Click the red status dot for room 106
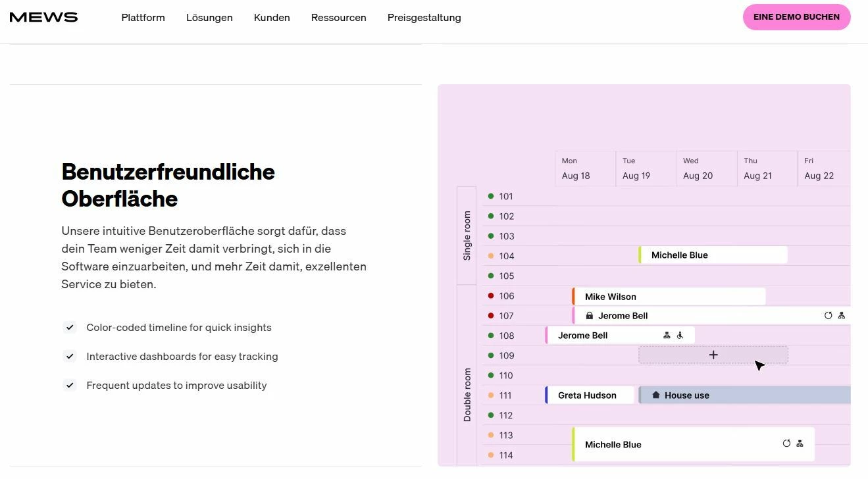This screenshot has height=479, width=868. point(491,296)
